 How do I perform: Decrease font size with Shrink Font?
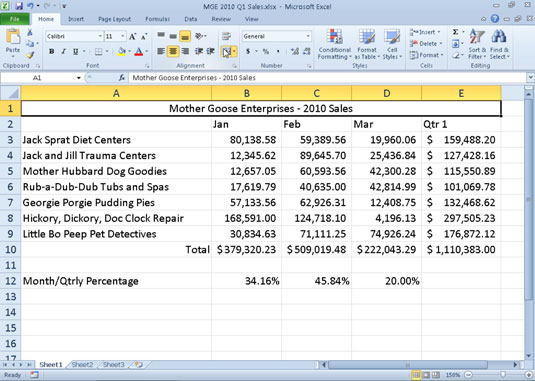tap(144, 36)
